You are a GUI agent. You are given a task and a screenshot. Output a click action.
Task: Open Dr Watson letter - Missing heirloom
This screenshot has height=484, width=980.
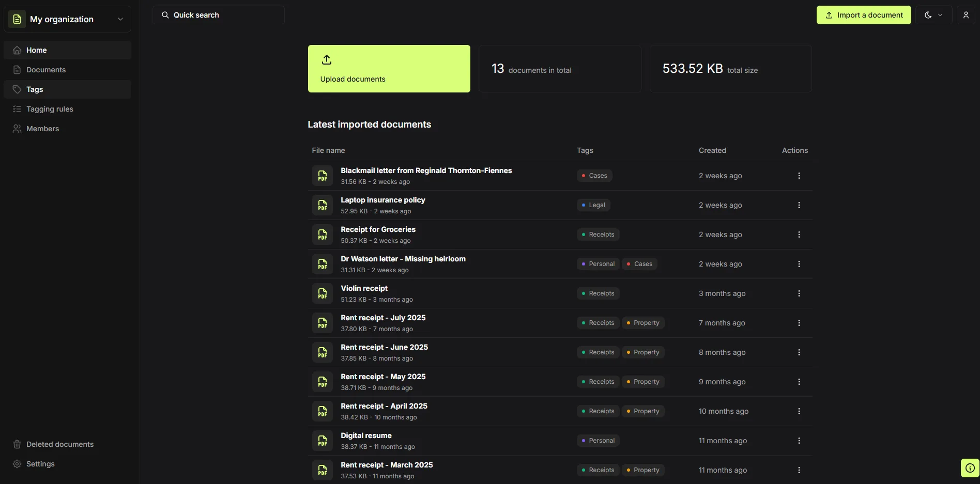coord(403,259)
